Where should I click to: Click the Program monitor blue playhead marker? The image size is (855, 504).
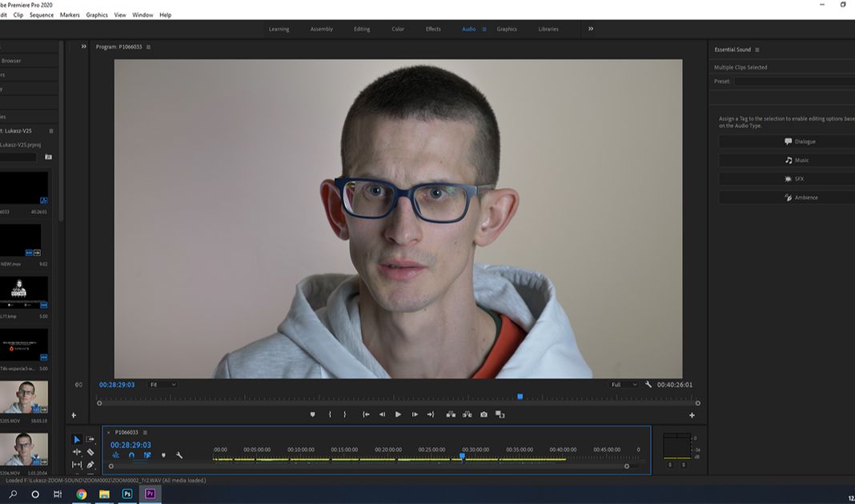(x=520, y=396)
